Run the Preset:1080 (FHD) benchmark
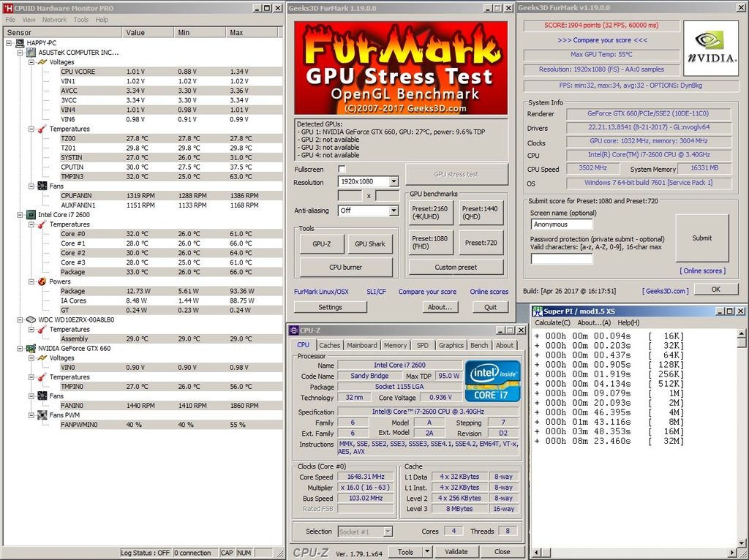The image size is (749, 560). click(x=430, y=243)
